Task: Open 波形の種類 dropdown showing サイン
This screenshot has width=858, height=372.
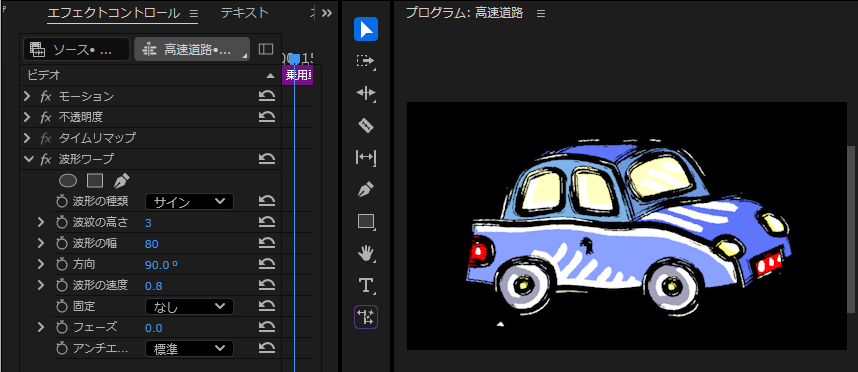Action: [x=189, y=201]
